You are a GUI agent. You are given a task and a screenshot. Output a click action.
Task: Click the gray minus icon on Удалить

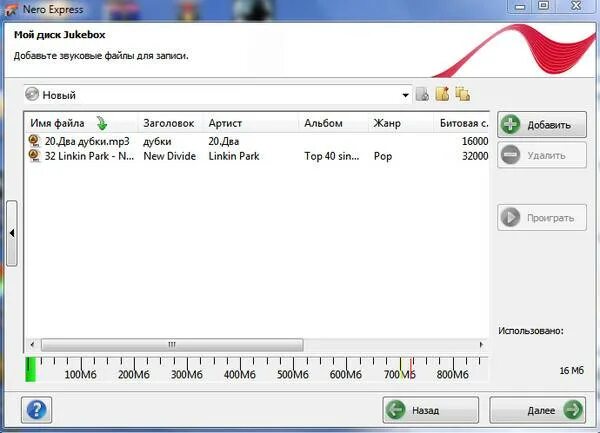coord(510,155)
